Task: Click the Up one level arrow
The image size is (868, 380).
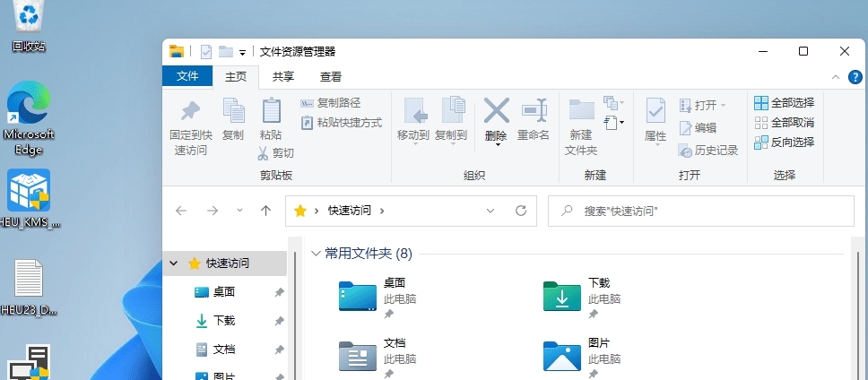Action: click(265, 211)
